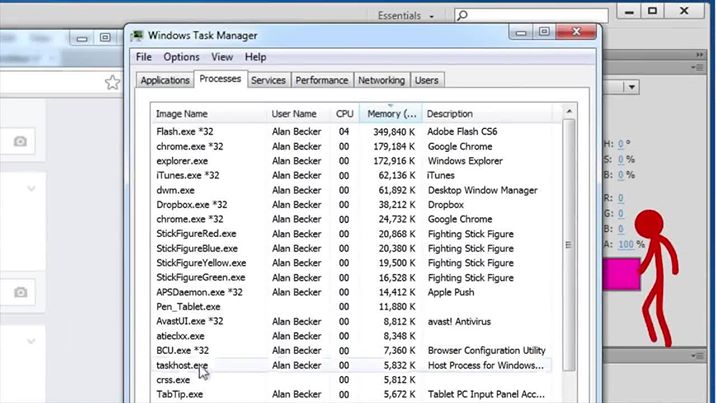Select the TabTip.exe process
Image resolution: width=716 pixels, height=403 pixels.
pyautogui.click(x=179, y=394)
